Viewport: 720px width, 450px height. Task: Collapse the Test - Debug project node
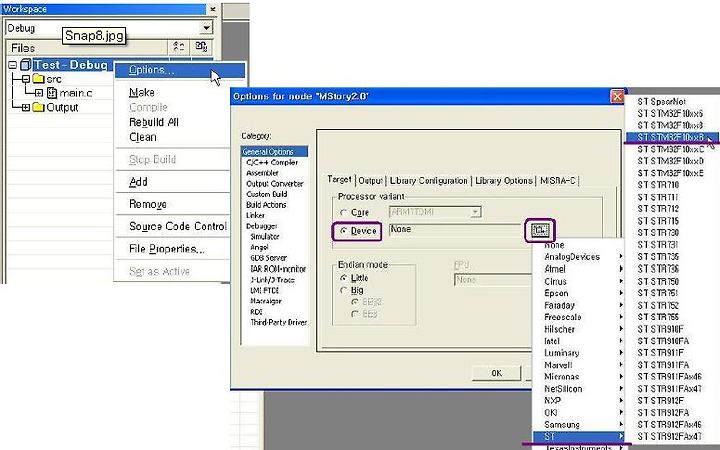point(13,65)
